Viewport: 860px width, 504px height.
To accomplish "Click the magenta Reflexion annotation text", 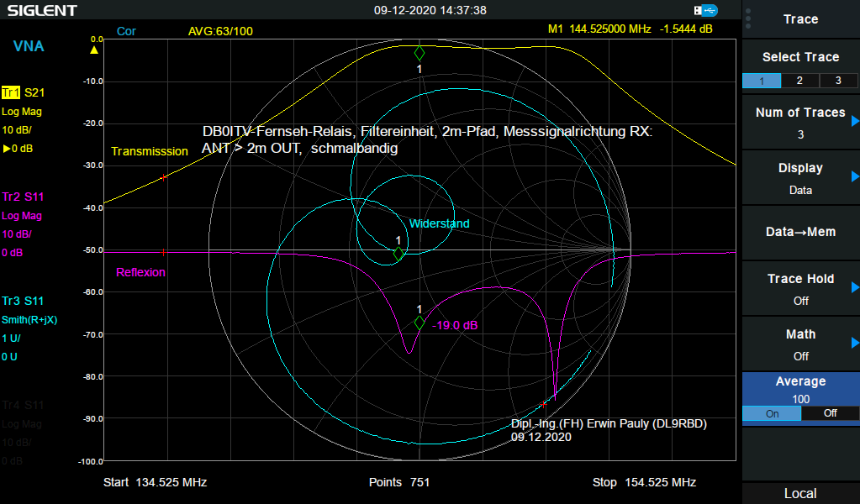I will coord(141,272).
